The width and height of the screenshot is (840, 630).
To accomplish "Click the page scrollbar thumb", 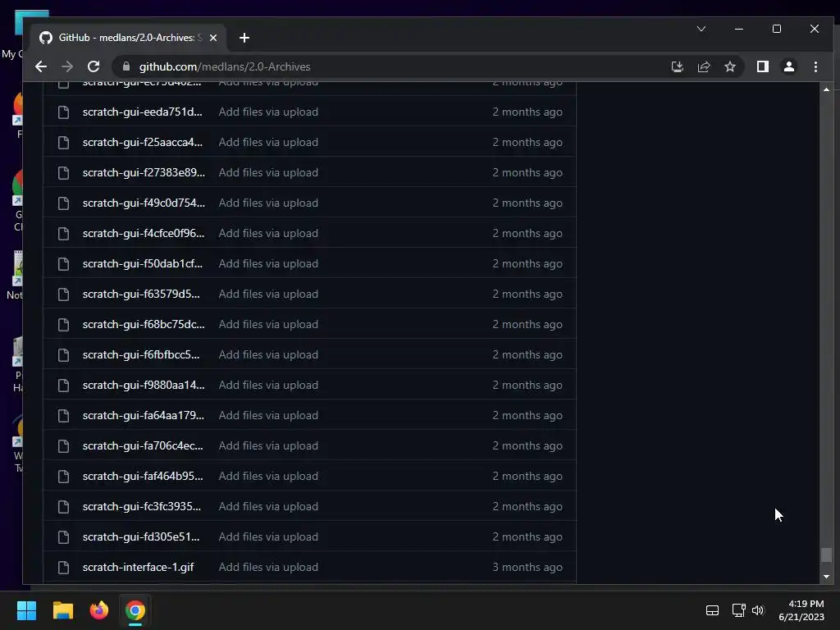I will (826, 555).
